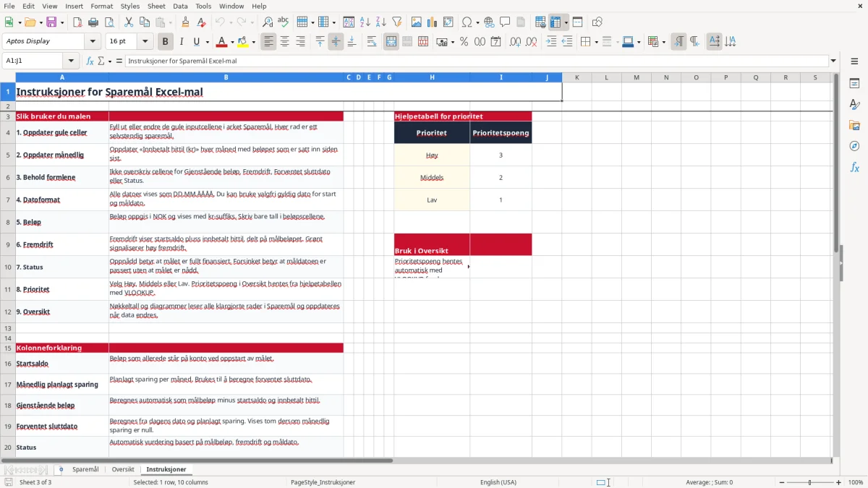Switch to the Sparemål sheet tab
This screenshot has width=868, height=488.
click(x=85, y=470)
